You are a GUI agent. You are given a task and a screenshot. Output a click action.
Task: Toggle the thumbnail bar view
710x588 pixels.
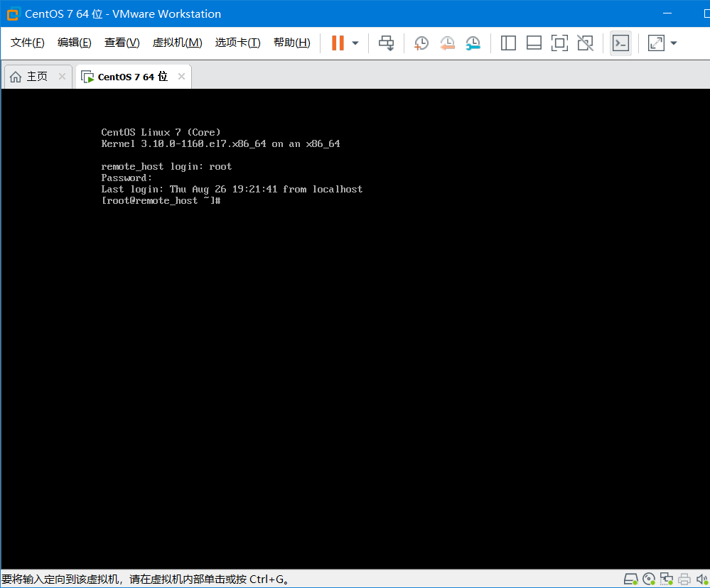pyautogui.click(x=534, y=43)
